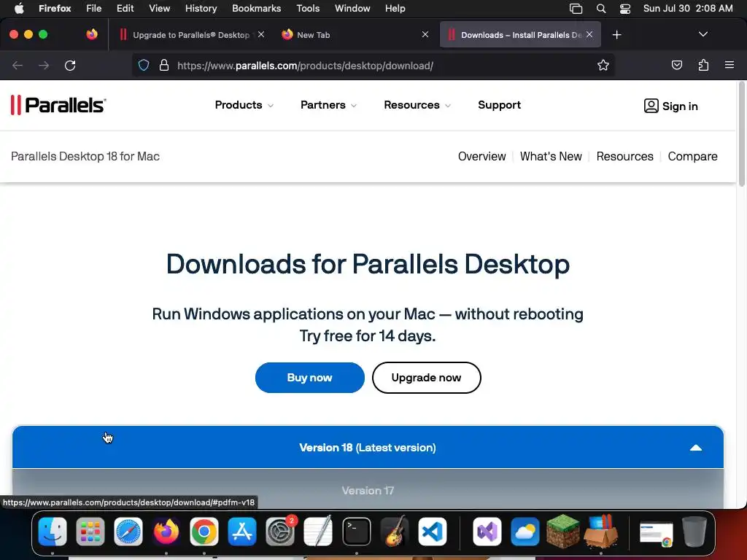Screen dimensions: 747x560
Task: Open the File menu
Action: 93,8
